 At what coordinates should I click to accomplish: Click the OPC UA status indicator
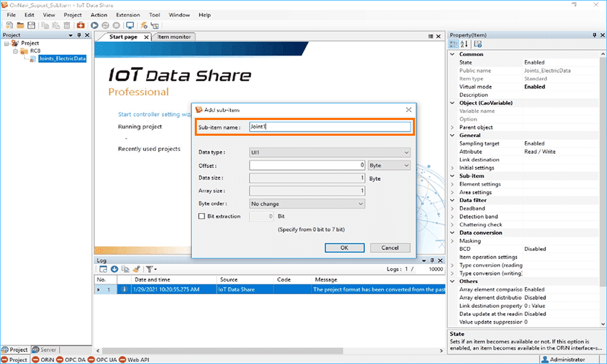point(102,360)
